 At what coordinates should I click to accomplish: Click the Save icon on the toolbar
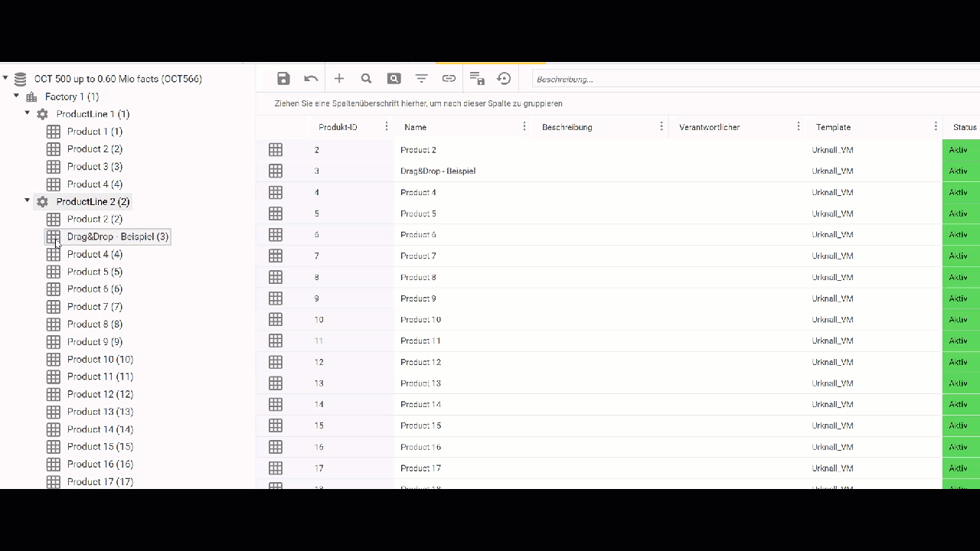(x=283, y=78)
